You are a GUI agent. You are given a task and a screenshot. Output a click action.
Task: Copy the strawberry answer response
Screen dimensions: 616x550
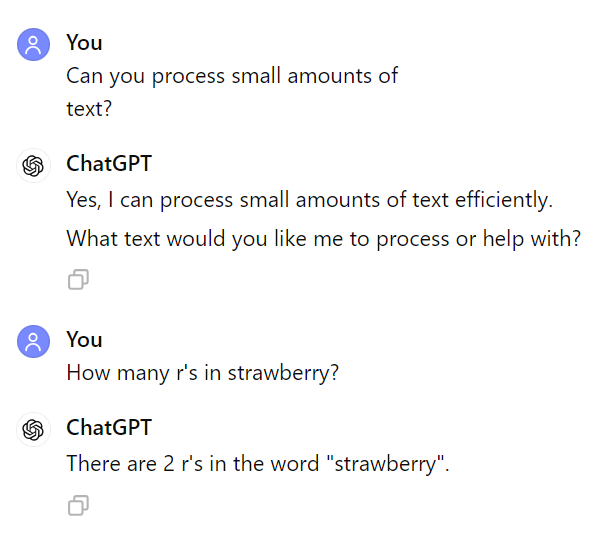(78, 506)
